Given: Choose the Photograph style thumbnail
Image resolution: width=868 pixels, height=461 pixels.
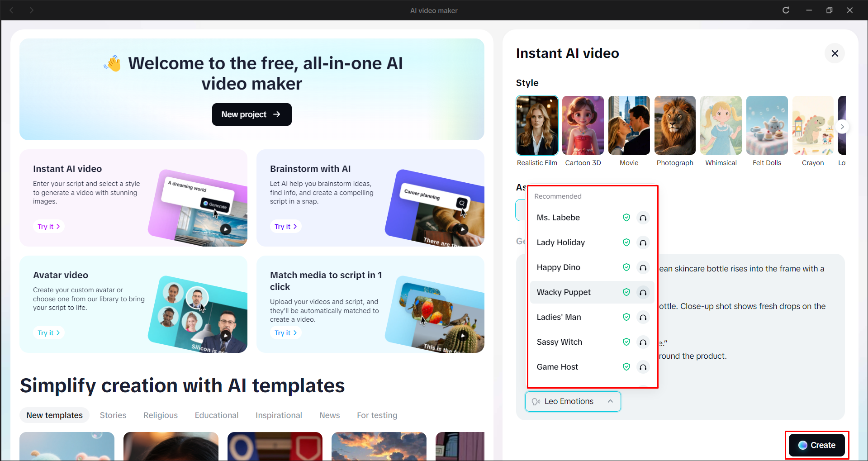Looking at the screenshot, I should pos(675,125).
